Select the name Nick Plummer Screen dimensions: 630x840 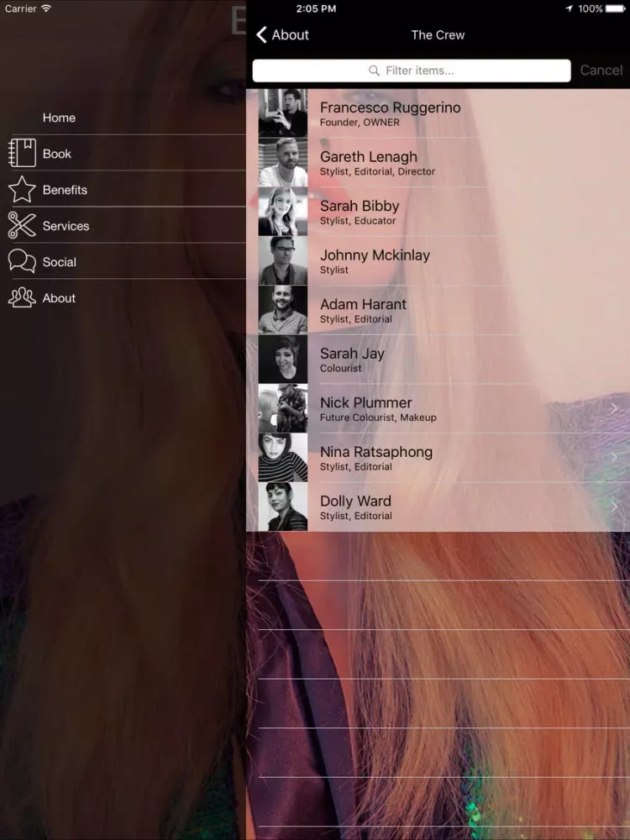(x=366, y=403)
